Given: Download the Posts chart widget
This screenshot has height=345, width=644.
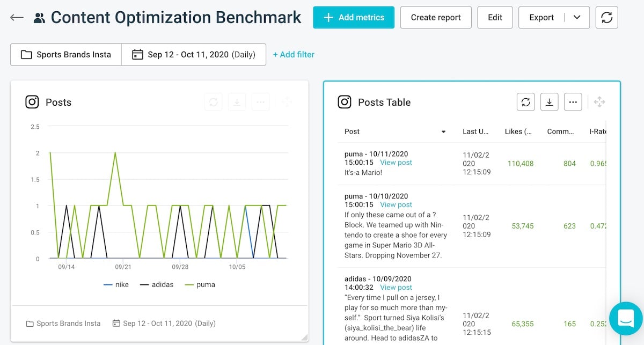Looking at the screenshot, I should click(x=237, y=102).
